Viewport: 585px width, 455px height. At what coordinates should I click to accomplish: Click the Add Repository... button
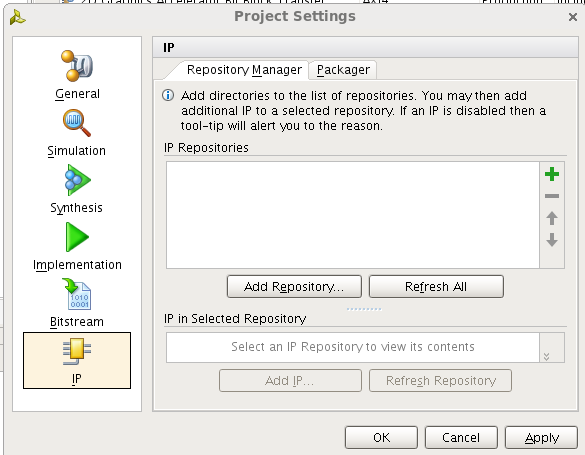pos(294,286)
